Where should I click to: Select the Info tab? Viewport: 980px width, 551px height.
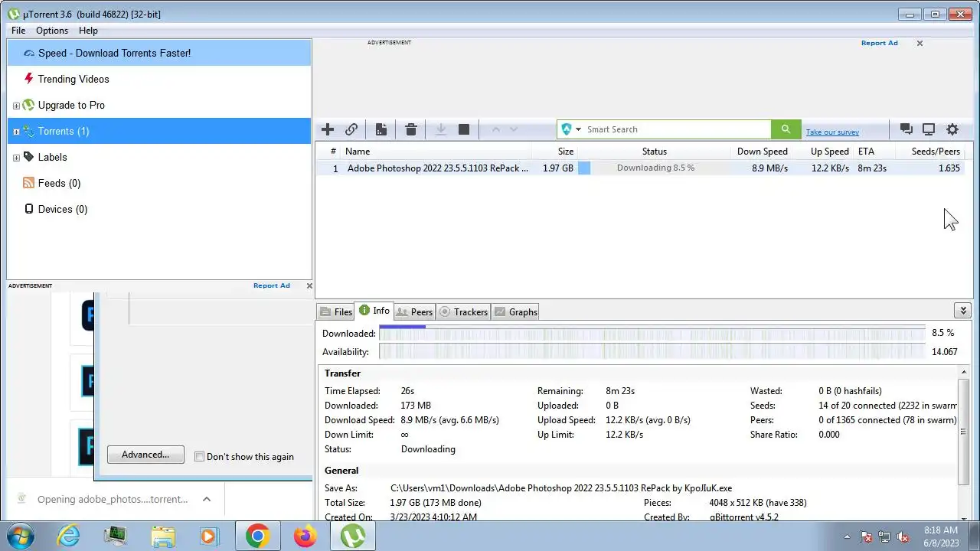coord(374,311)
